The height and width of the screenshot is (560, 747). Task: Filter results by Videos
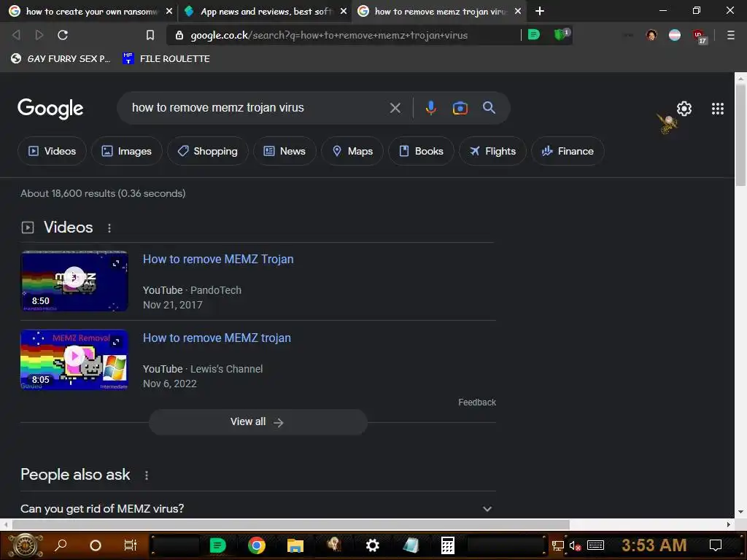coord(52,151)
